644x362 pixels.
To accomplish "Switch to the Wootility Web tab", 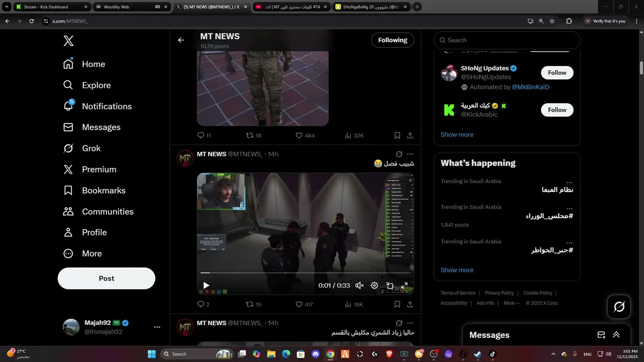I will pos(131,7).
